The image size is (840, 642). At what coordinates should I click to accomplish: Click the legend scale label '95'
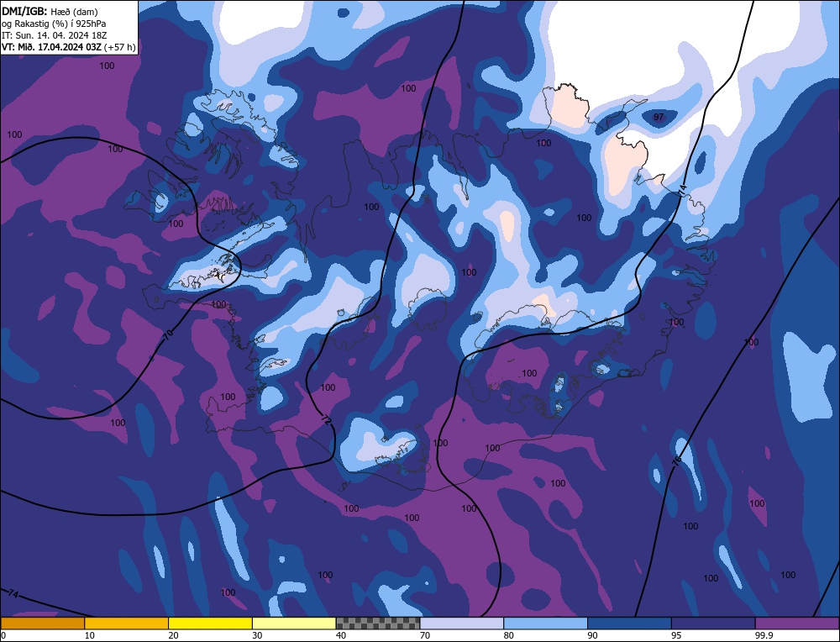(676, 635)
